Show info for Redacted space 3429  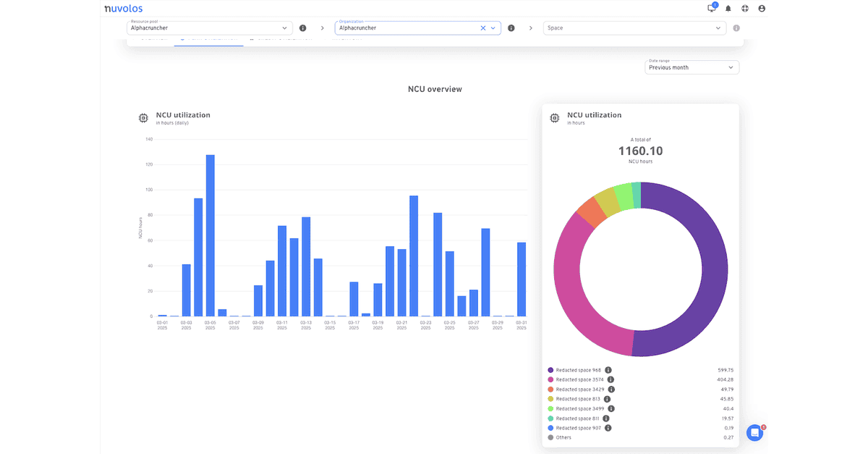[610, 390]
